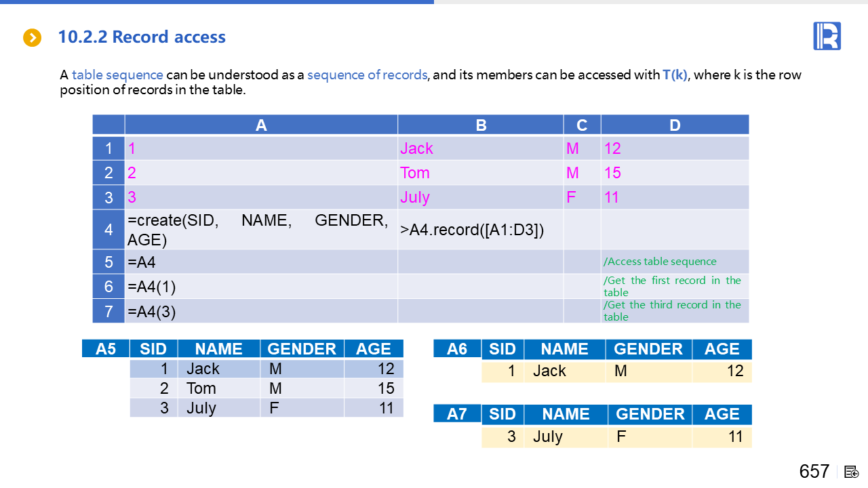Click the R logo in the top-right corner
Screen dimensions: 868x488
[827, 36]
